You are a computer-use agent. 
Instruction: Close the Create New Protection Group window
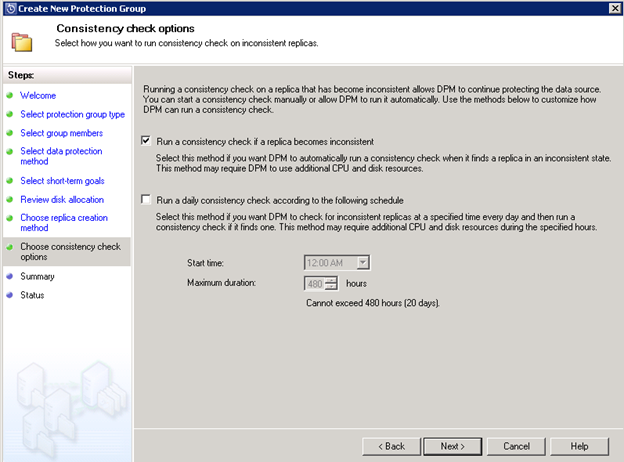[615, 8]
